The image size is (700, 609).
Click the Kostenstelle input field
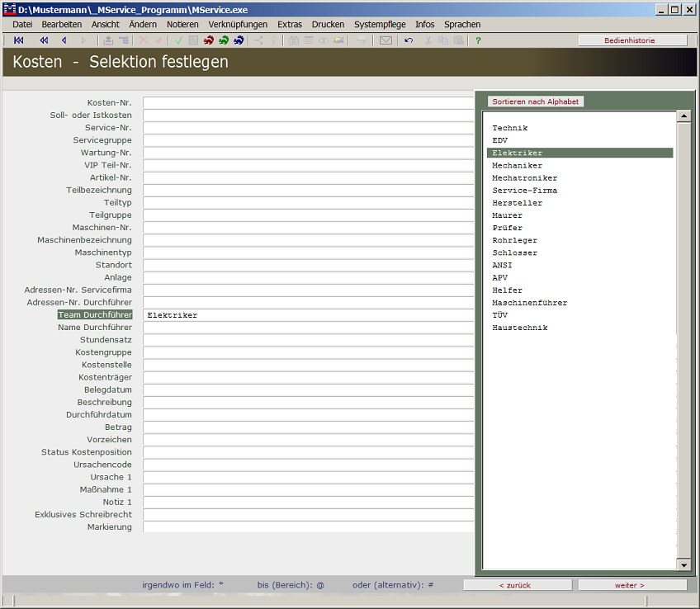[308, 365]
